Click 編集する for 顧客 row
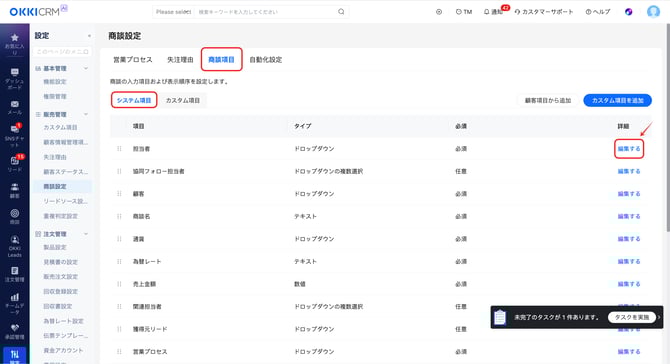The height and width of the screenshot is (364, 670). [x=629, y=194]
